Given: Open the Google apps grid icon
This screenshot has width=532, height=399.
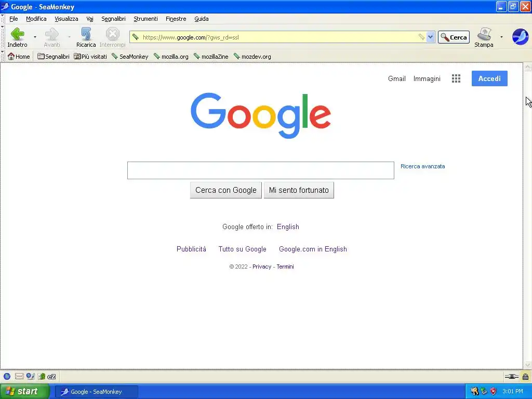Looking at the screenshot, I should point(456,79).
